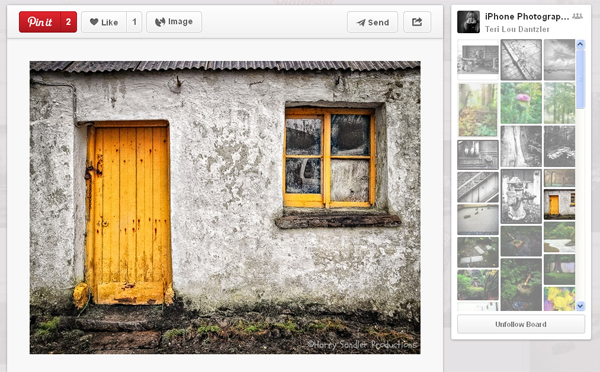Click the board's blue scrollbar thumb
This screenshot has height=372, width=600.
pos(580,79)
